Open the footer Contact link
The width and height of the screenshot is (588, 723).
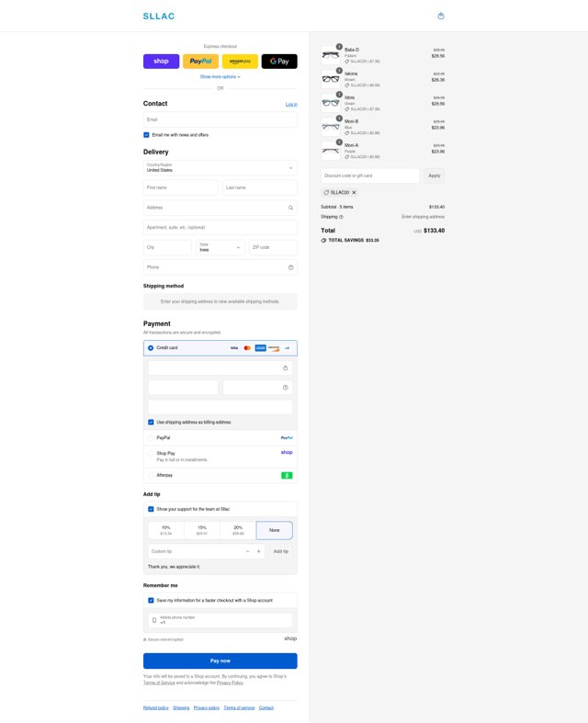click(x=266, y=707)
